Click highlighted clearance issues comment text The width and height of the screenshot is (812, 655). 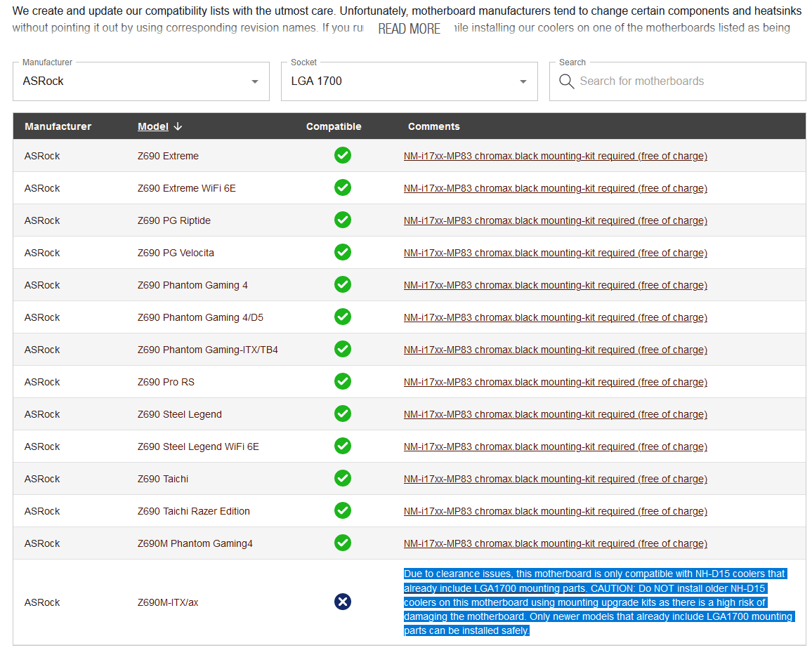598,602
